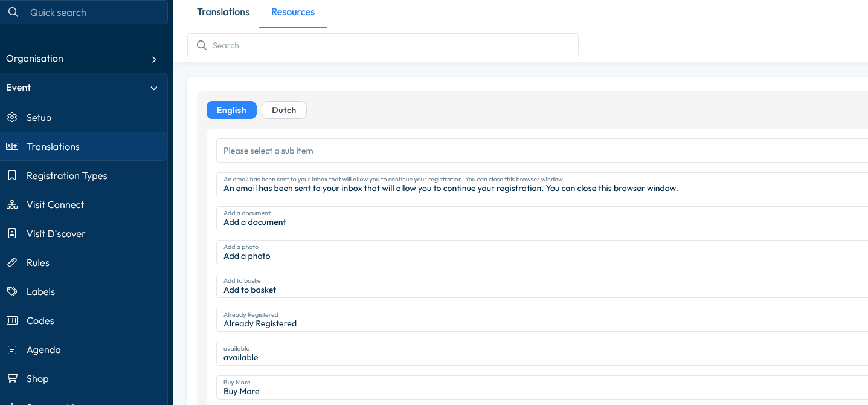The image size is (868, 405).
Task: Select the Setup gear icon
Action: pyautogui.click(x=12, y=117)
